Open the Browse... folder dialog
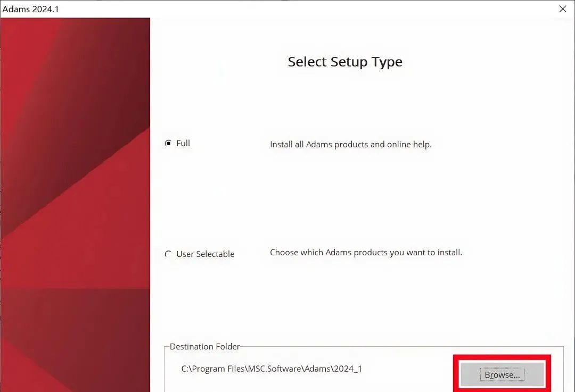 [x=502, y=374]
